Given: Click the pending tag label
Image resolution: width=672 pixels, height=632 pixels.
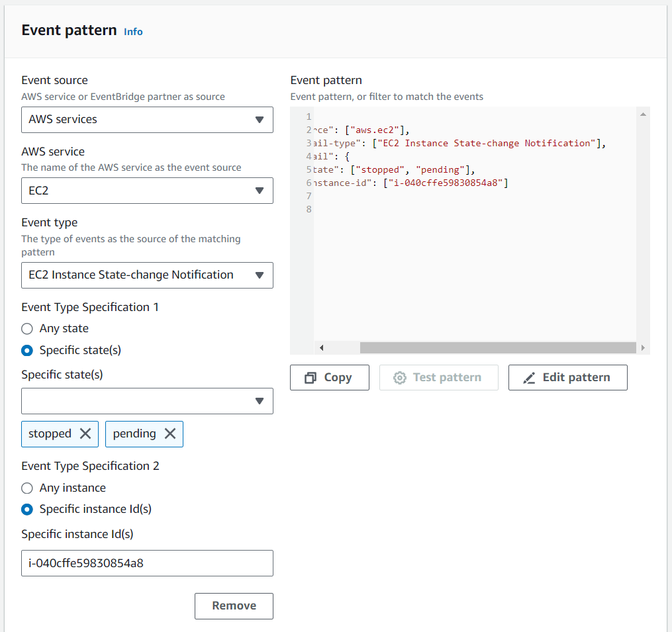Looking at the screenshot, I should (x=134, y=433).
